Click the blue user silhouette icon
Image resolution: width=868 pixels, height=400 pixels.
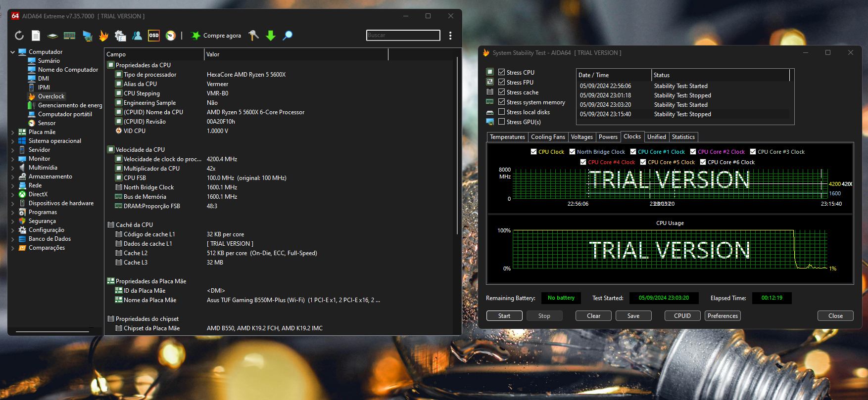click(137, 36)
